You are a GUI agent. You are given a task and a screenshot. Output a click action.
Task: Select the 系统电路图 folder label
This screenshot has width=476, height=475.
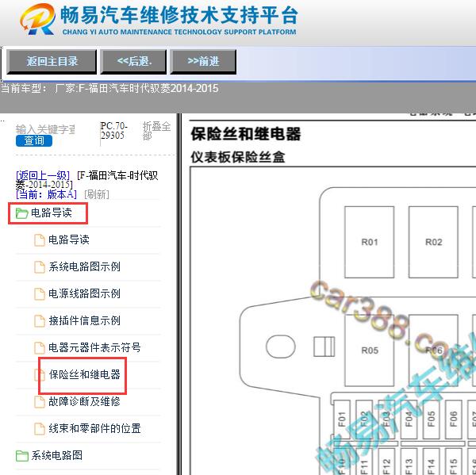pos(57,455)
